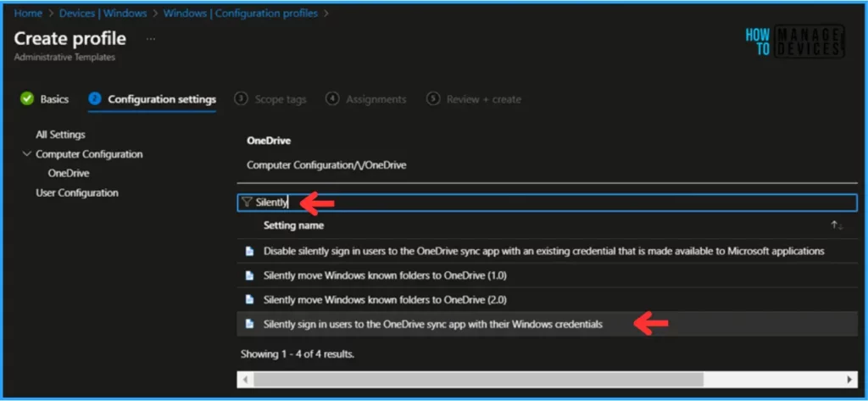
Task: Sort by the Setting name column header
Action: pos(293,226)
